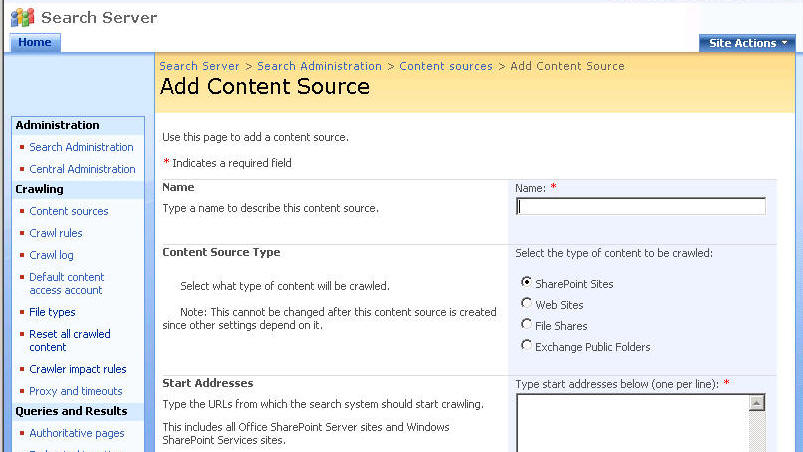Open Reset all crawled content link
Screen dimensions: 803x452
click(70, 340)
